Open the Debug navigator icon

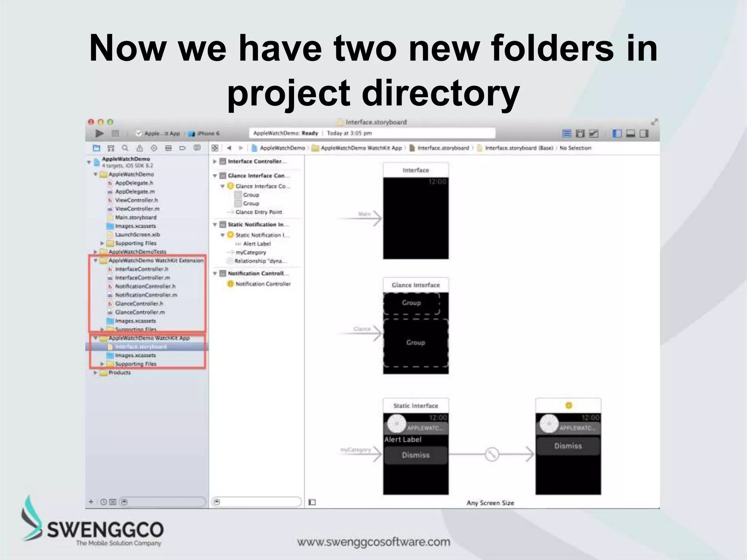pyautogui.click(x=168, y=148)
